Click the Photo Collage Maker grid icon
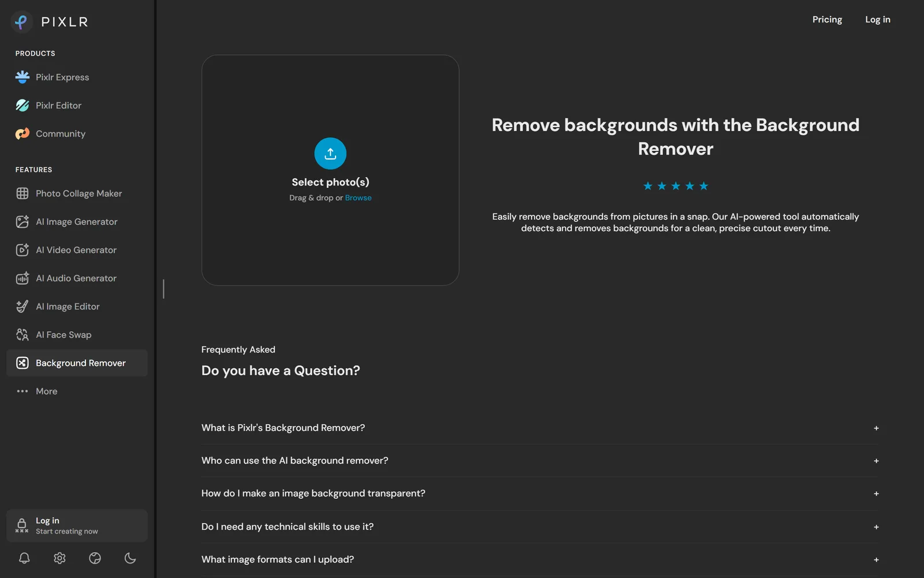The image size is (924, 578). 23,194
